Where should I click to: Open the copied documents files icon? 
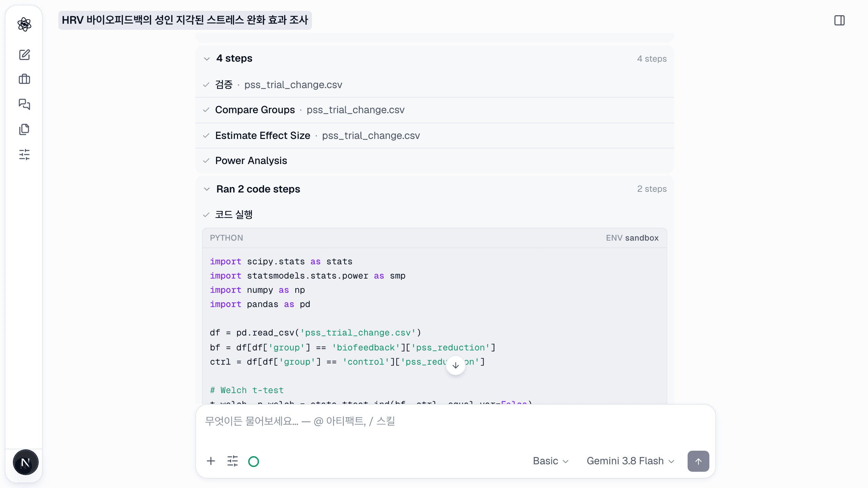tap(24, 129)
